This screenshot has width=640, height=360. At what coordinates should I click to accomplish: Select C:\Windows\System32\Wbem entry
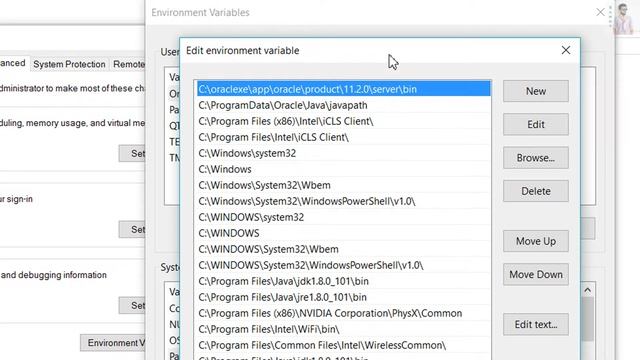tap(343, 185)
